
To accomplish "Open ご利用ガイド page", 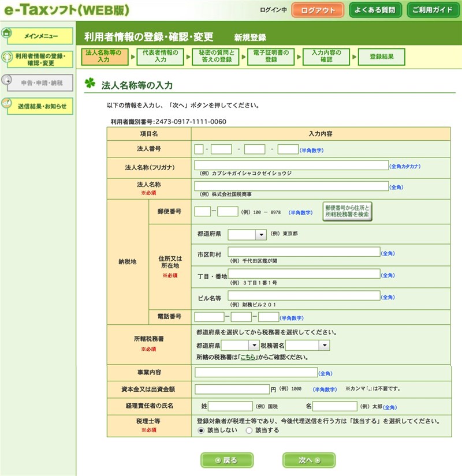I will coord(433,10).
